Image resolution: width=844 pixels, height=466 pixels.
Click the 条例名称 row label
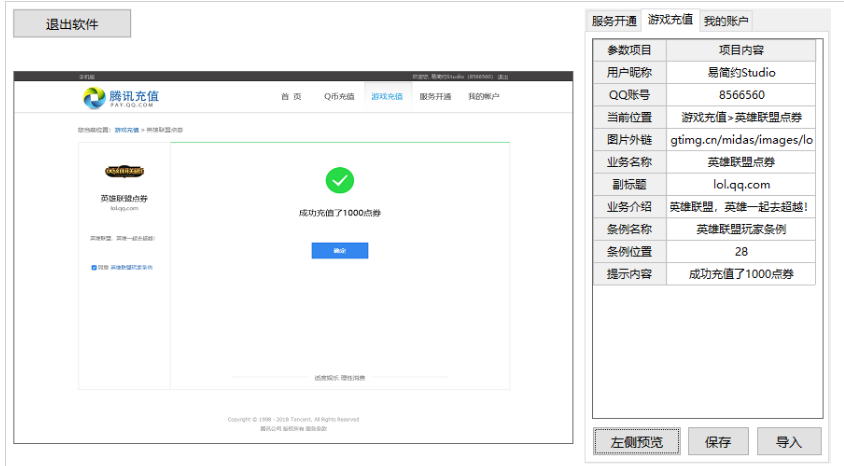(x=629, y=229)
